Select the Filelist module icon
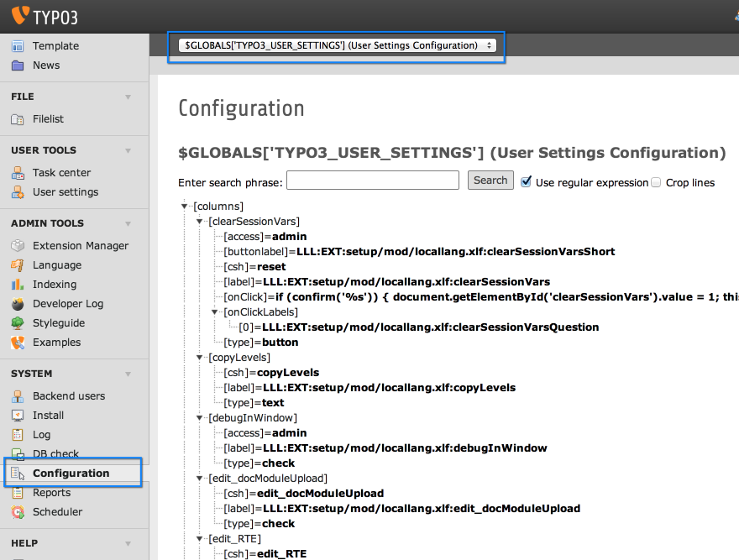The image size is (739, 560). (18, 119)
